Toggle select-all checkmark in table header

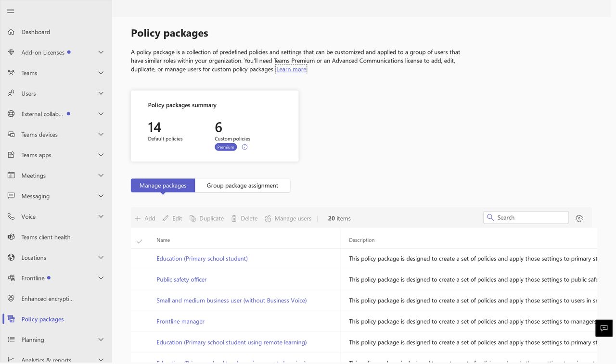coord(140,240)
